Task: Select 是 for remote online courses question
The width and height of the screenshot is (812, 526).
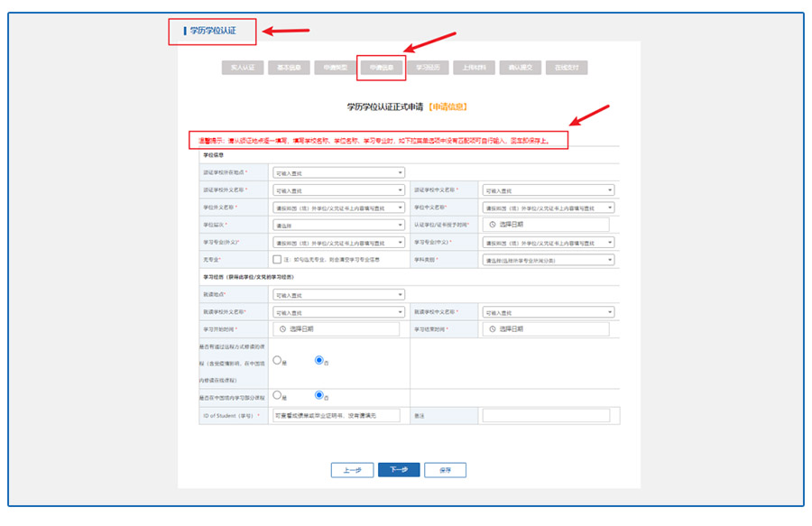Action: click(x=277, y=360)
